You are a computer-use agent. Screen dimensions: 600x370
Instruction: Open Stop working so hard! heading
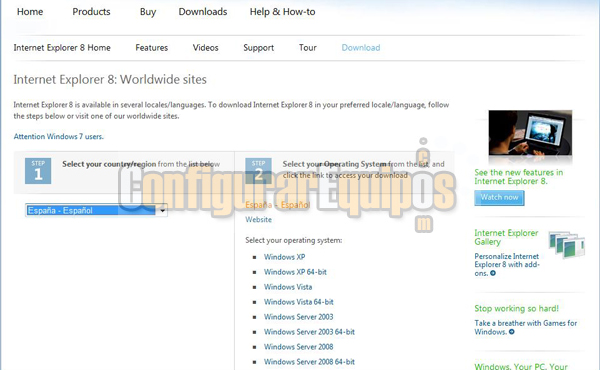click(516, 308)
